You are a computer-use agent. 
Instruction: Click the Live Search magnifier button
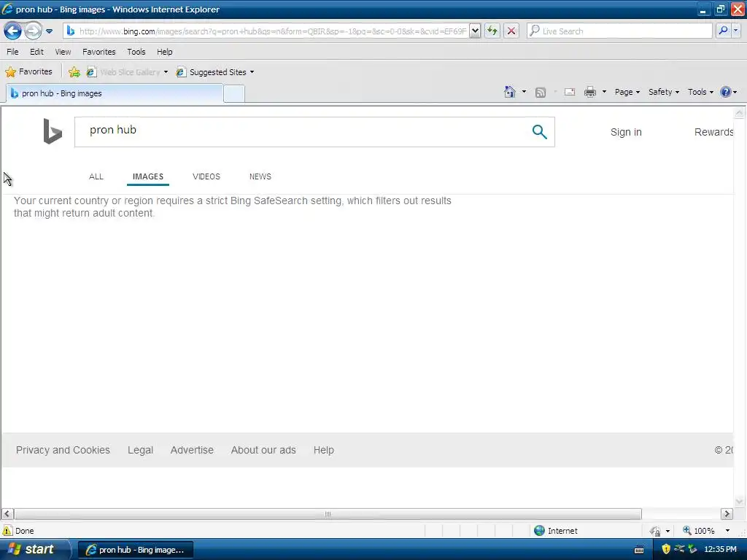click(x=723, y=31)
